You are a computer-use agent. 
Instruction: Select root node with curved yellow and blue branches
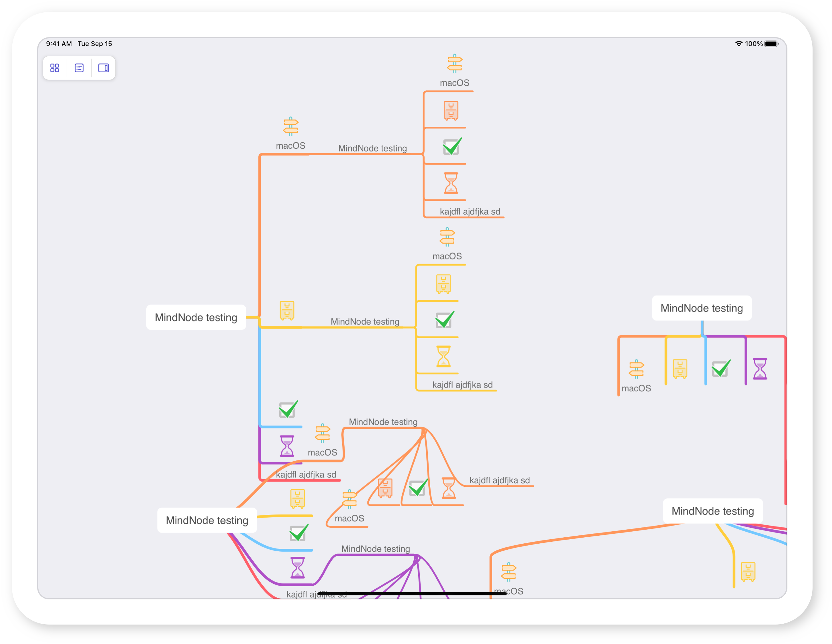click(207, 520)
